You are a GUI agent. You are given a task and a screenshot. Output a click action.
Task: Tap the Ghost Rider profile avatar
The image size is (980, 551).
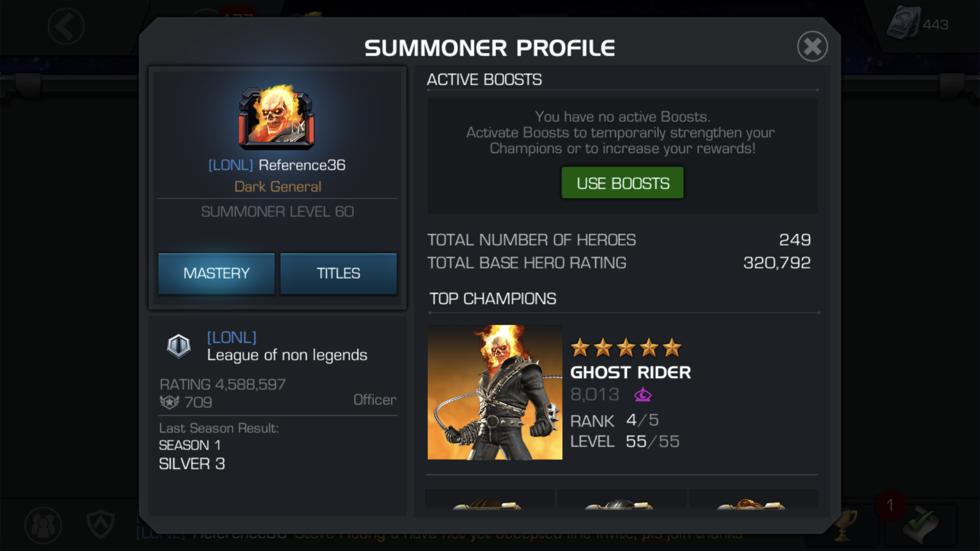click(277, 117)
